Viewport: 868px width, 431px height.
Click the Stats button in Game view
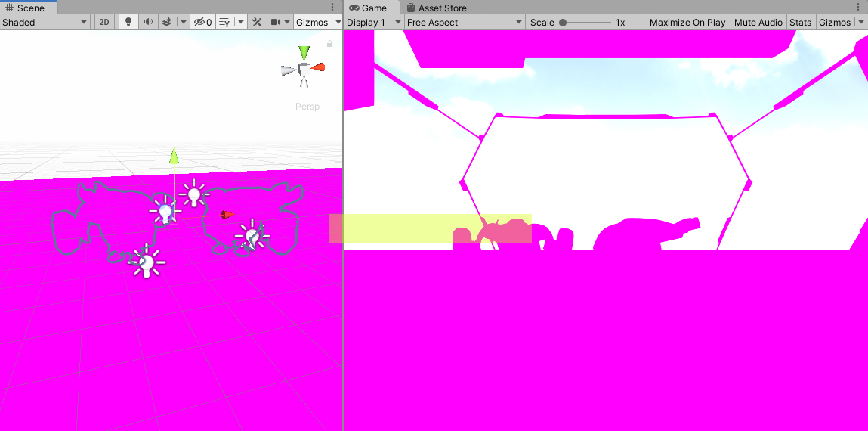800,22
